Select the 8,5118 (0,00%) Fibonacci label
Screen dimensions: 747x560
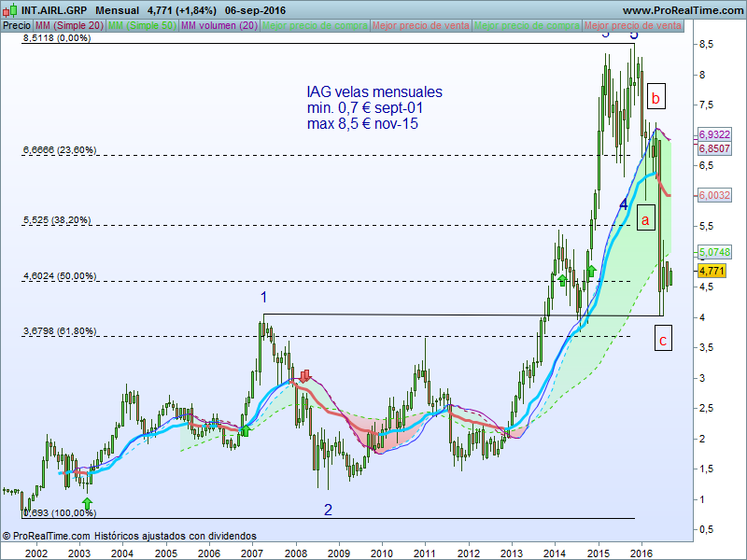pyautogui.click(x=57, y=38)
